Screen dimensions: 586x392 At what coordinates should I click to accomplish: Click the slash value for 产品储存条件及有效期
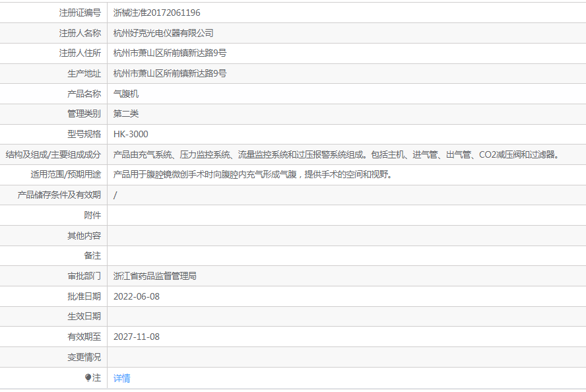click(x=115, y=195)
